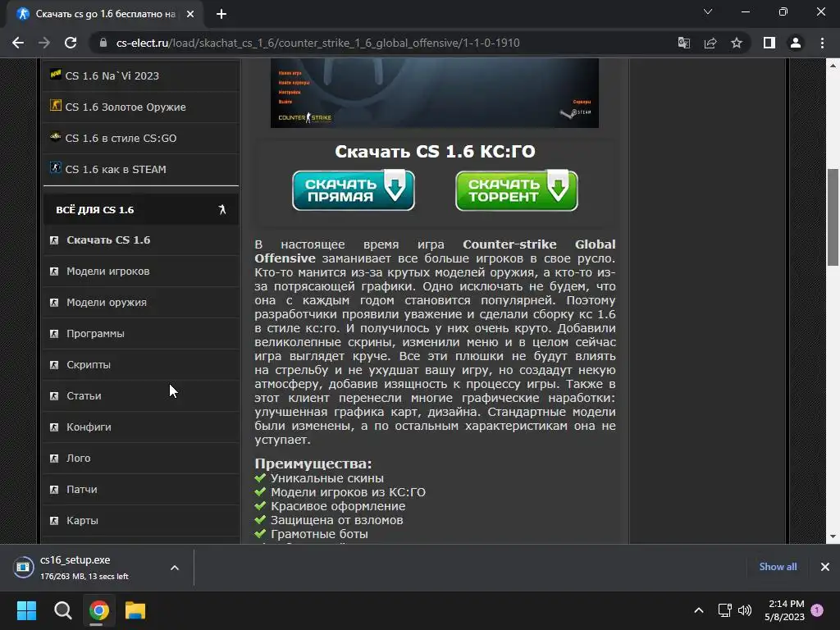Click the browser forward arrow

[44, 43]
